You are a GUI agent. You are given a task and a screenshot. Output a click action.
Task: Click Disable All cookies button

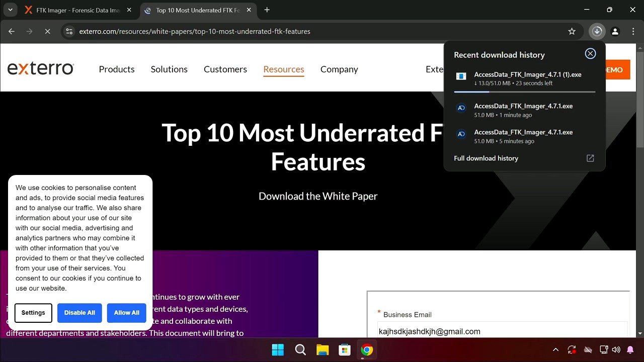pyautogui.click(x=79, y=313)
